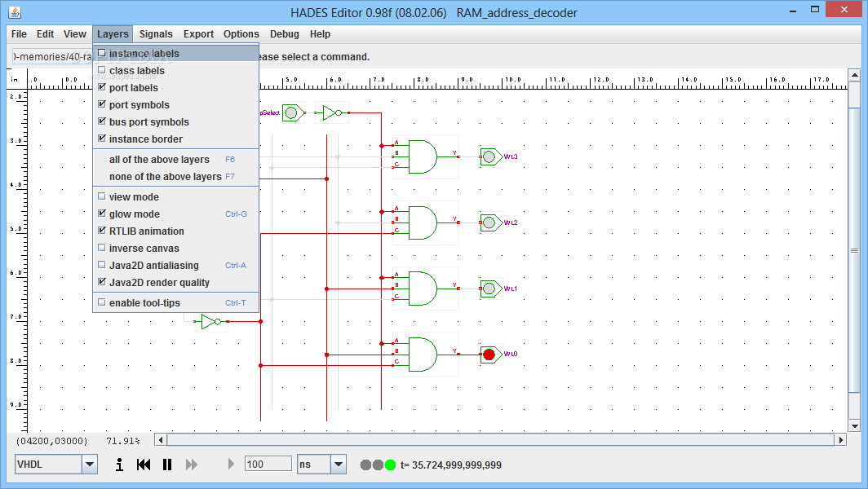This screenshot has height=489, width=868.
Task: Open the Export menu
Action: 199,33
